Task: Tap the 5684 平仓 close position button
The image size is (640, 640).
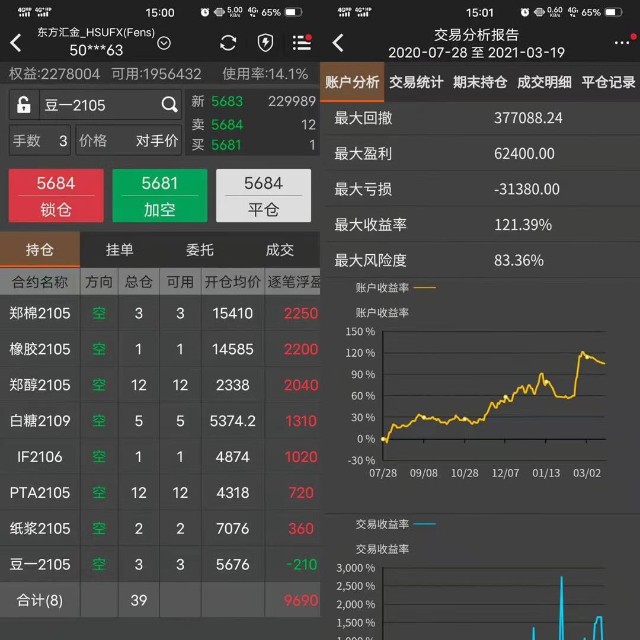Action: [x=263, y=196]
